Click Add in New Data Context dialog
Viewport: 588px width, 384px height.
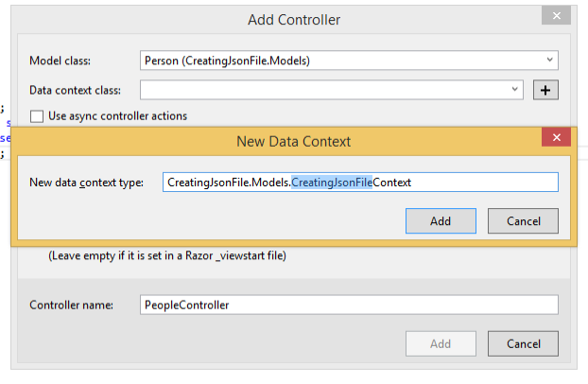[441, 220]
